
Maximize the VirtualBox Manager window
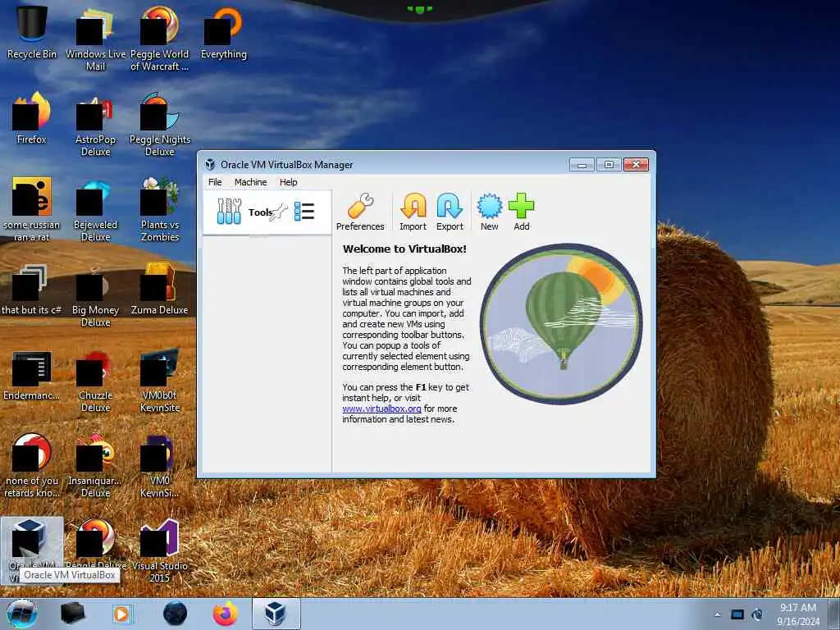tap(609, 164)
